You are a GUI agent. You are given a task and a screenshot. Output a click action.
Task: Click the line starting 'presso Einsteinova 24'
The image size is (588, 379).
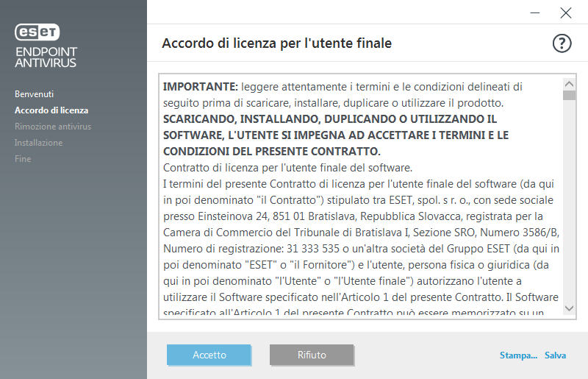click(353, 216)
